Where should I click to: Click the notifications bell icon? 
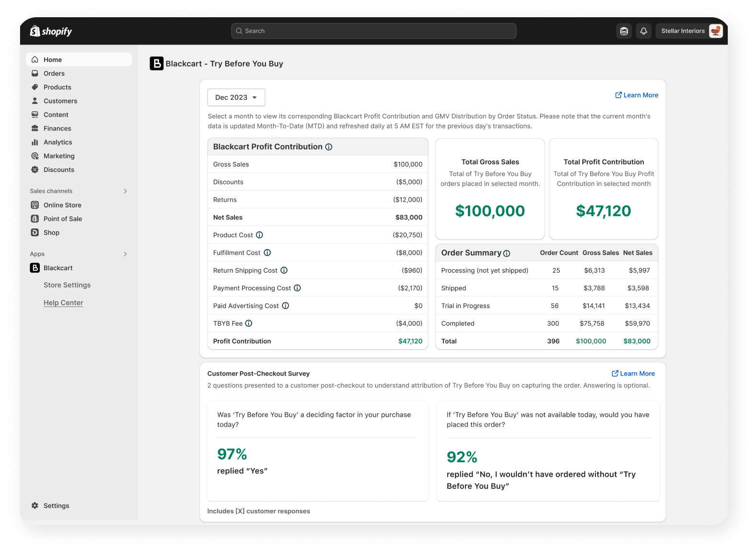pos(643,31)
